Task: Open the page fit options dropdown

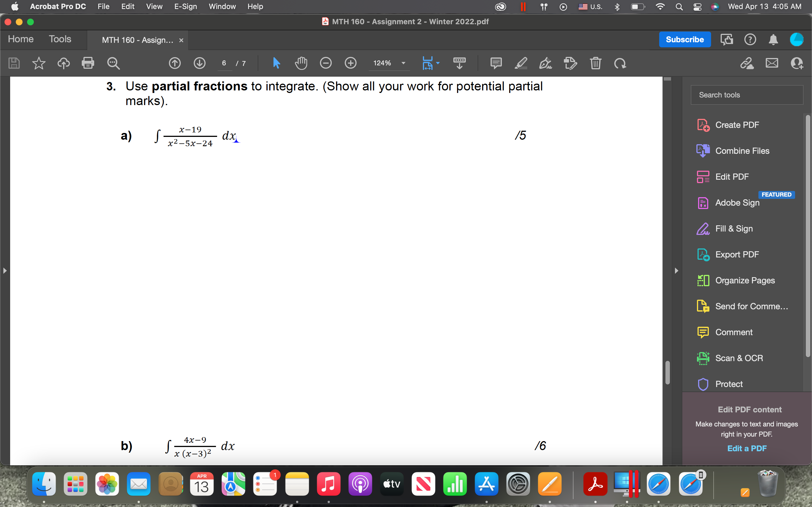Action: (437, 63)
